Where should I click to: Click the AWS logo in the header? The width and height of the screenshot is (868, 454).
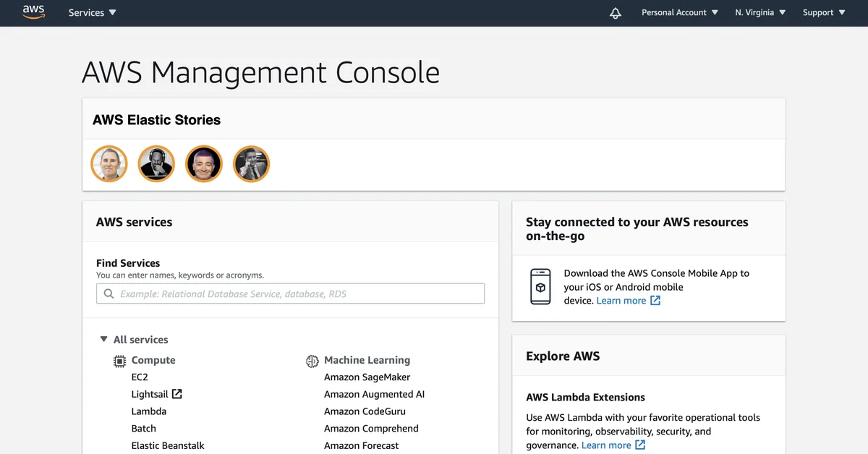34,12
